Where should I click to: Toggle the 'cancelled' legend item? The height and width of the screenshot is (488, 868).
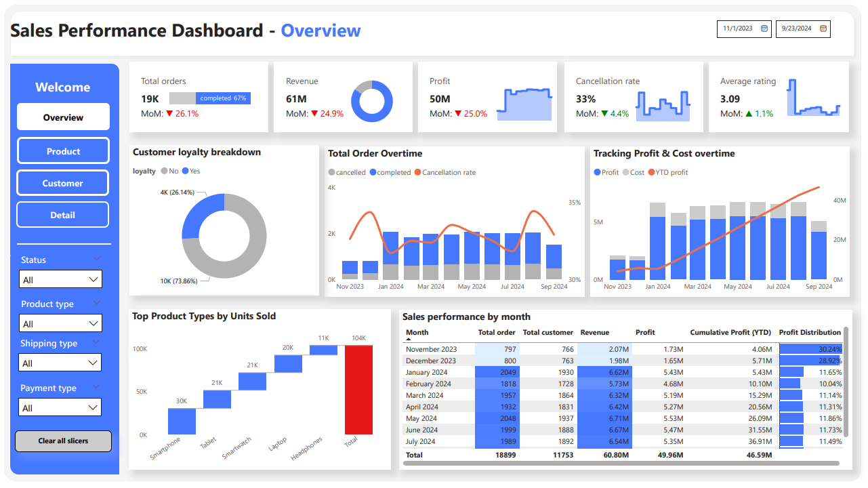[347, 173]
